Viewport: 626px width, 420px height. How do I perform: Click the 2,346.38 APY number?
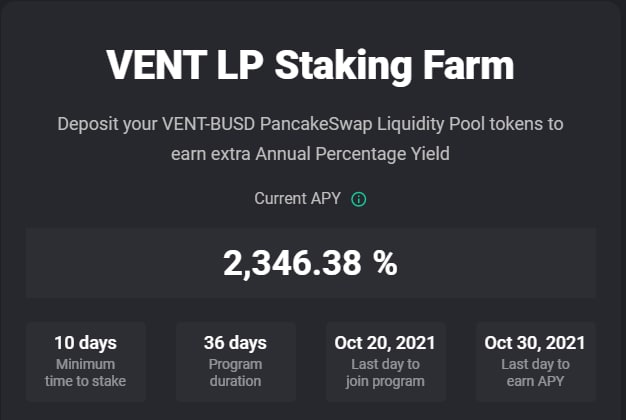coord(291,263)
